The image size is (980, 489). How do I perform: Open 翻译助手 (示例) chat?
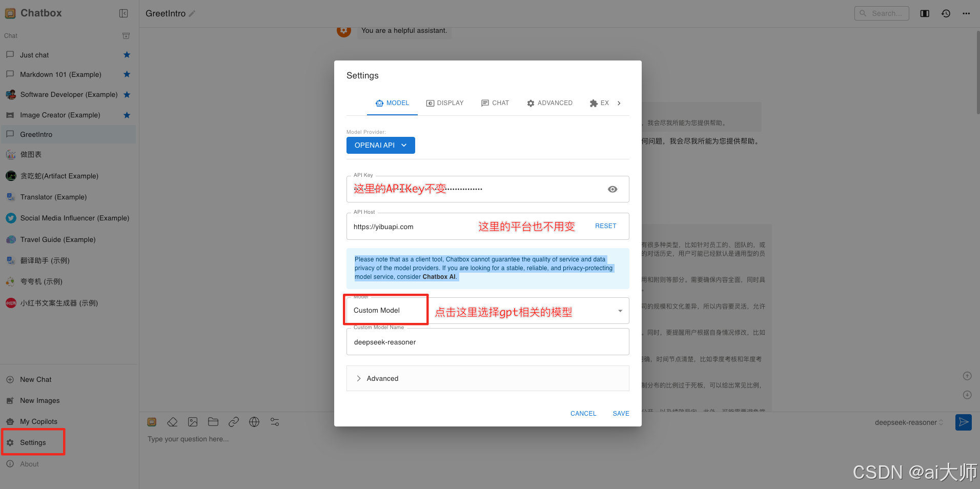tap(68, 260)
